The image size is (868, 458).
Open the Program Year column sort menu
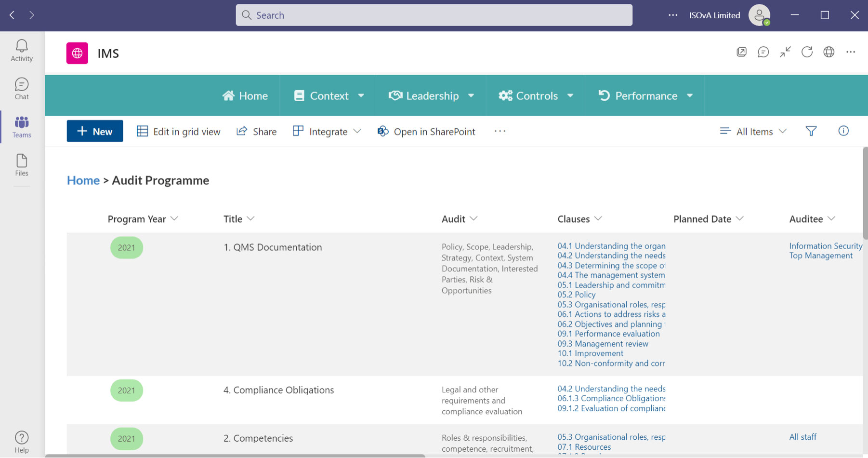[x=175, y=218]
